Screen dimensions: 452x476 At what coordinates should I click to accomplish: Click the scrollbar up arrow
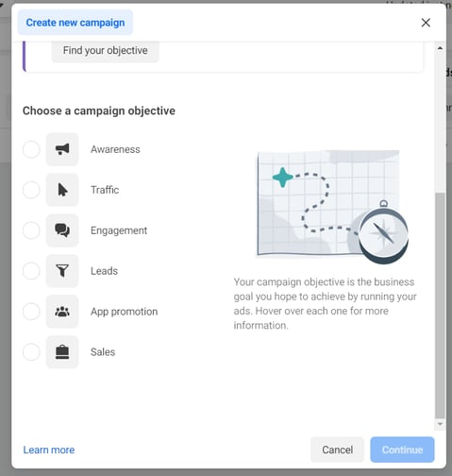[x=440, y=48]
